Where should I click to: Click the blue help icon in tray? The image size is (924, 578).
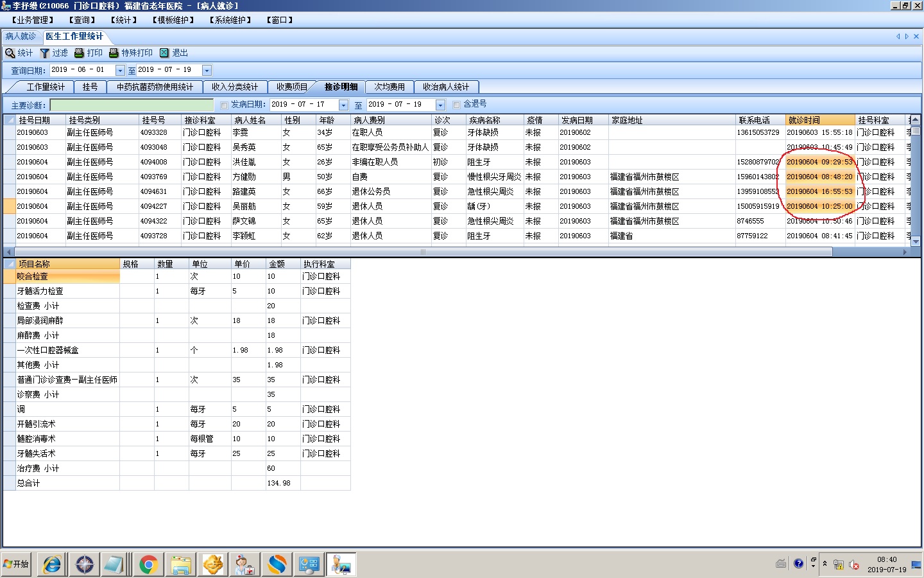[798, 564]
